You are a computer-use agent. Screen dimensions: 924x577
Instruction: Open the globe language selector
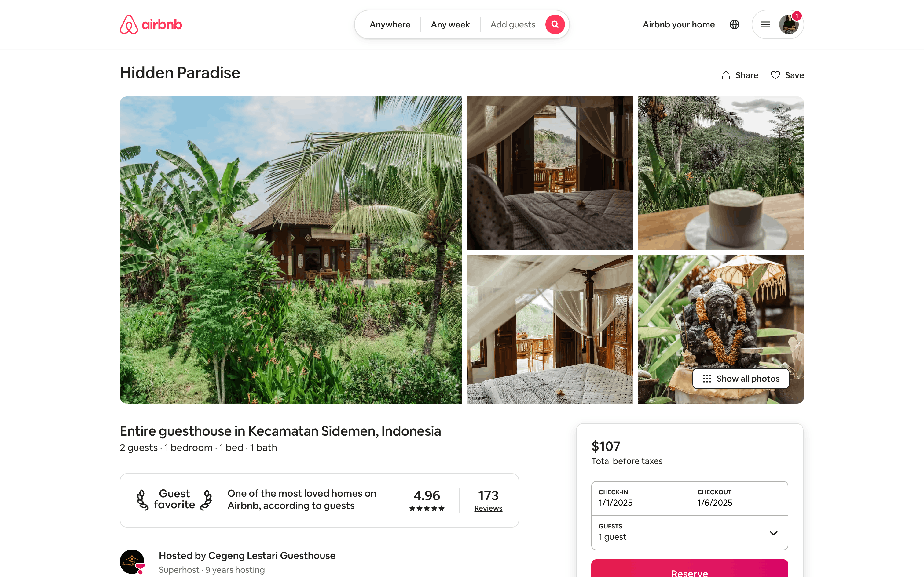734,24
